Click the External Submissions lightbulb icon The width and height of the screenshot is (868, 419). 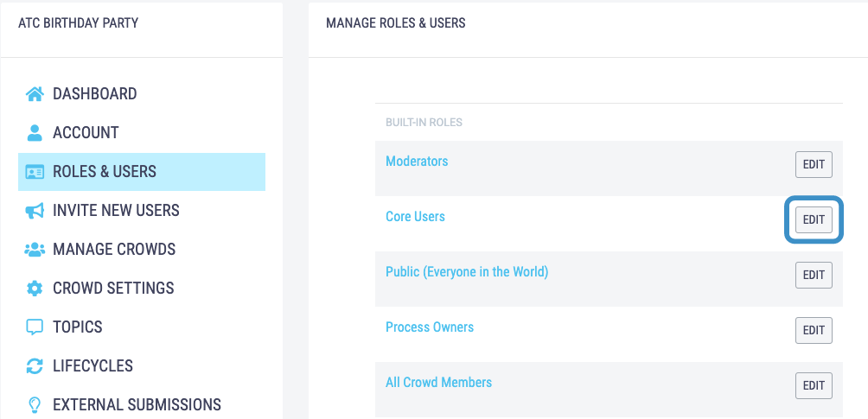point(35,405)
